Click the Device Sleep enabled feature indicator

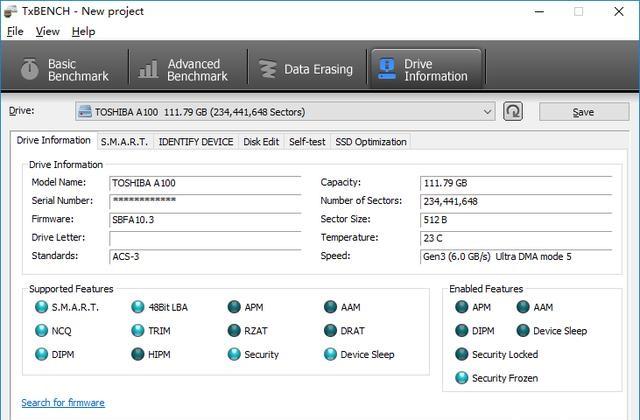point(523,331)
